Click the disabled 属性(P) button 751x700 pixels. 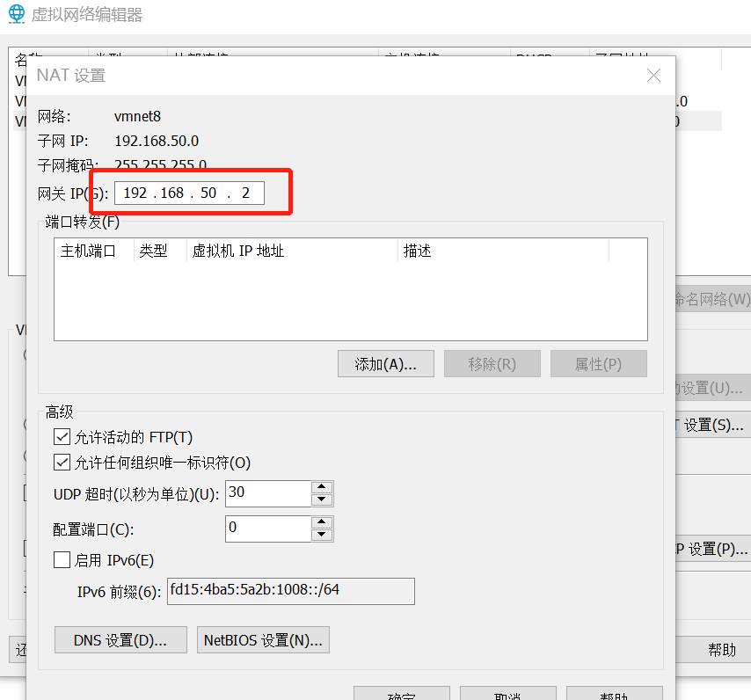pos(598,364)
